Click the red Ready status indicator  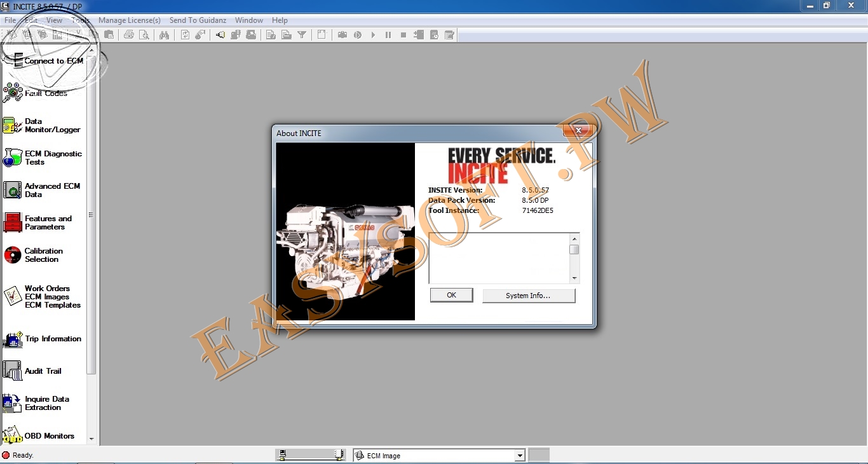(6, 455)
